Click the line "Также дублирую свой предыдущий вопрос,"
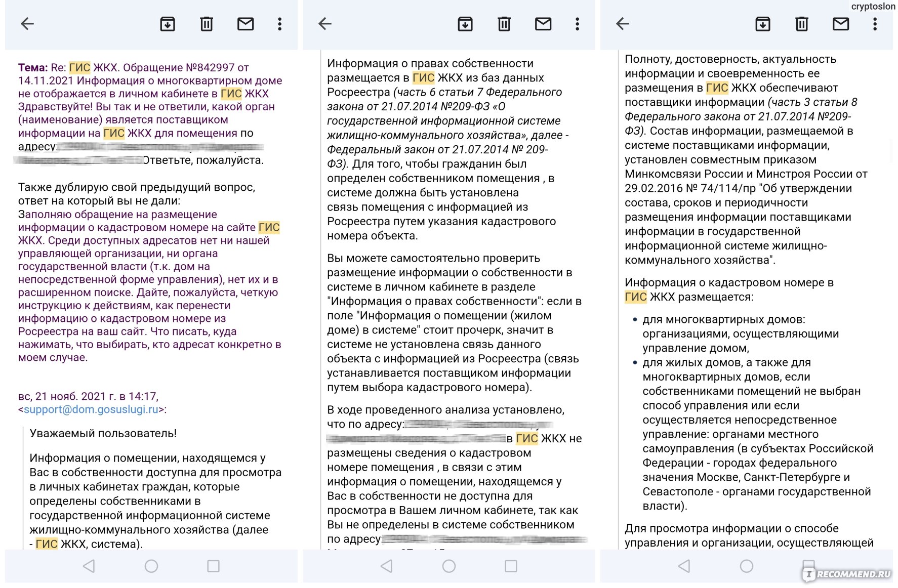898x588 pixels. point(137,187)
